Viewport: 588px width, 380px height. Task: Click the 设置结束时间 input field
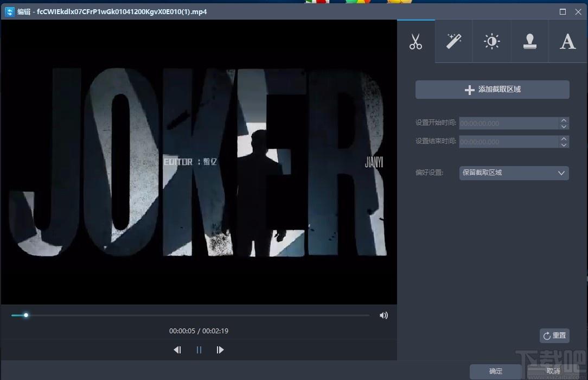point(509,142)
